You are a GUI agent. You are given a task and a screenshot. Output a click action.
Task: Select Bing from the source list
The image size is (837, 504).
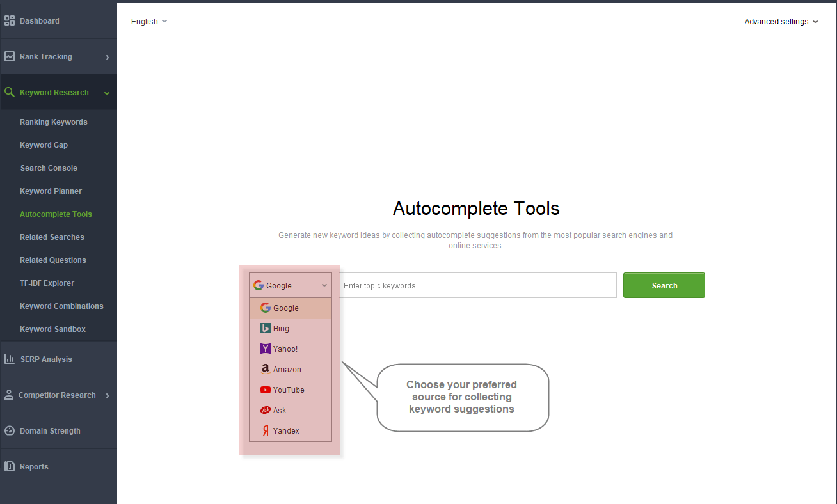click(291, 328)
